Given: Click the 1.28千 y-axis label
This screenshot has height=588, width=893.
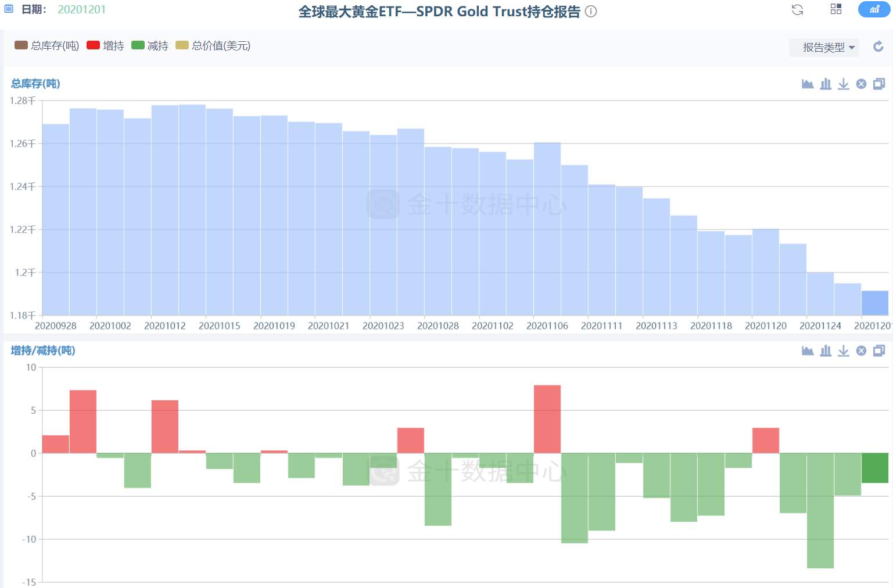Looking at the screenshot, I should pyautogui.click(x=23, y=101).
